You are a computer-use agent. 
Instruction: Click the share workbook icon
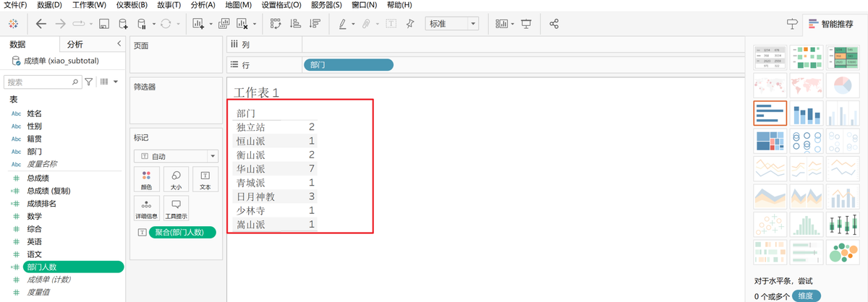(x=555, y=24)
